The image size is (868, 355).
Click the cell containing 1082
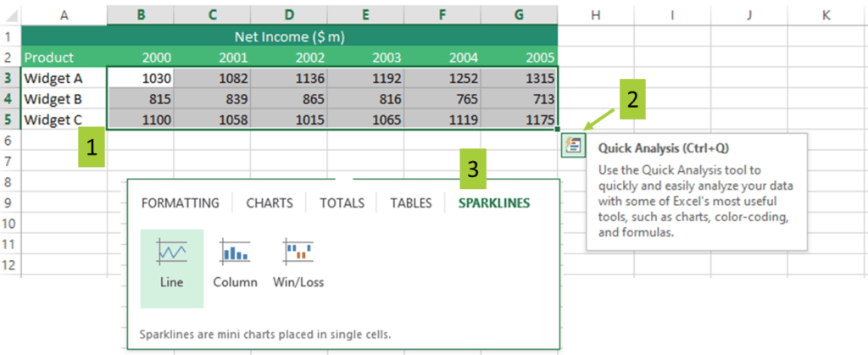coord(213,78)
